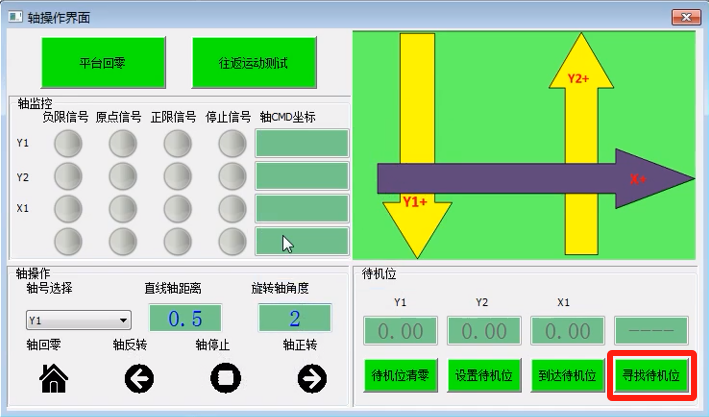709x417 pixels.
Task: Click the back-and-forth motion test (往返运动测试) button
Action: point(254,62)
